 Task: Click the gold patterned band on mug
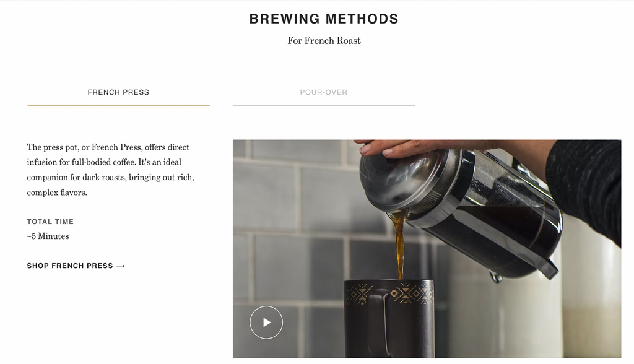tap(389, 293)
